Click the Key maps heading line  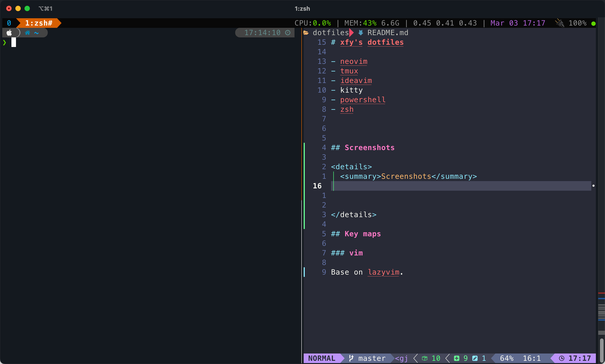(362, 234)
